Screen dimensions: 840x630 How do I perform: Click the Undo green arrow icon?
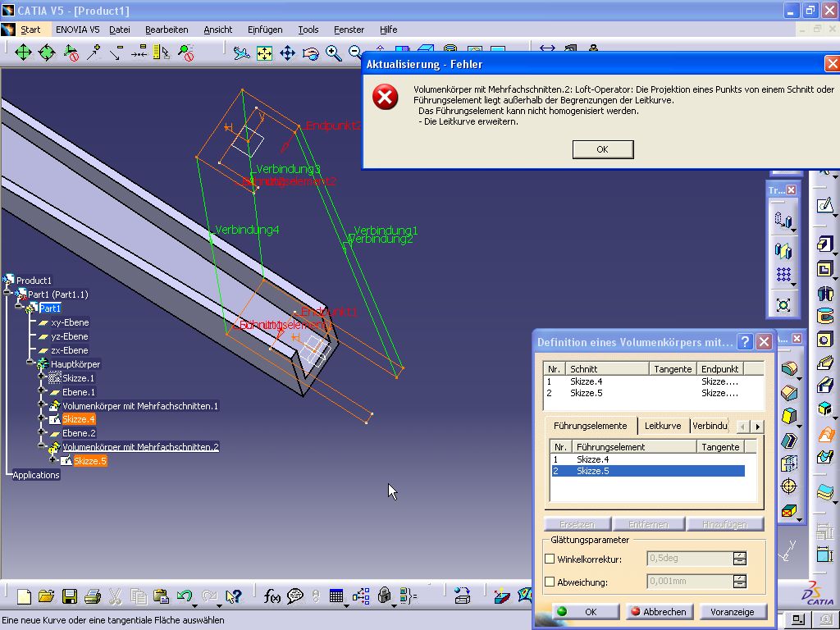pyautogui.click(x=184, y=596)
